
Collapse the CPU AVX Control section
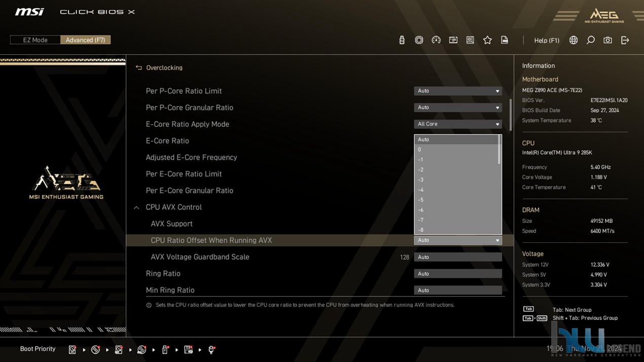(136, 207)
